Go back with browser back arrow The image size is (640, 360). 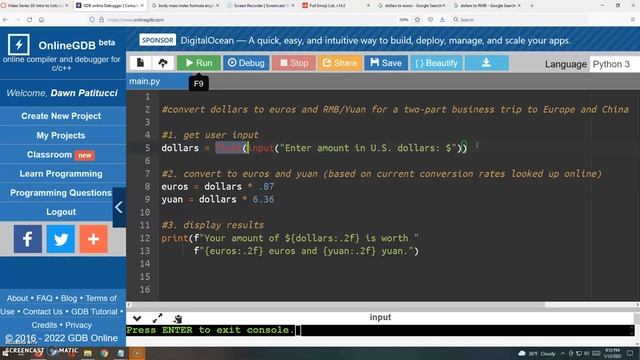click(x=5, y=20)
